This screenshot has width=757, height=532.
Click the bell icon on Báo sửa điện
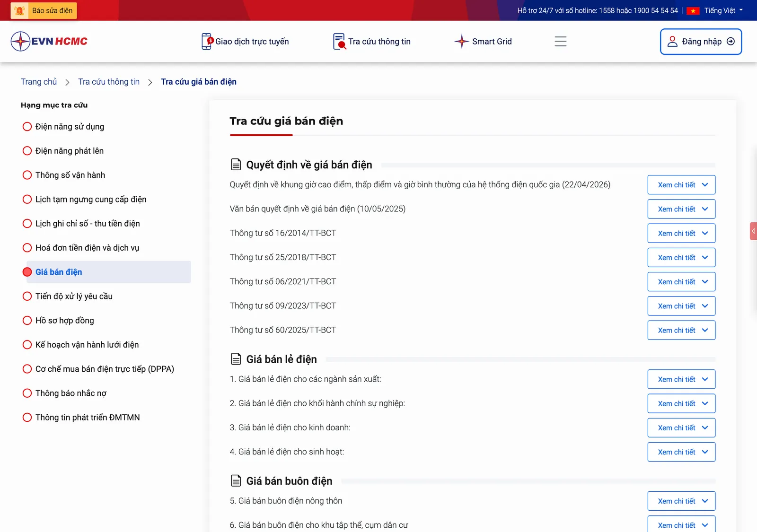coord(20,10)
